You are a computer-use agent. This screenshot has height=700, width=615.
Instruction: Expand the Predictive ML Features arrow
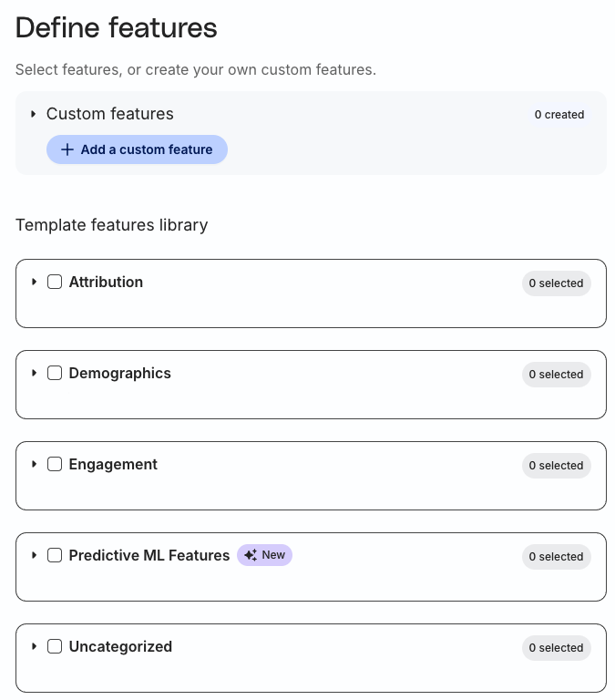coord(34,555)
